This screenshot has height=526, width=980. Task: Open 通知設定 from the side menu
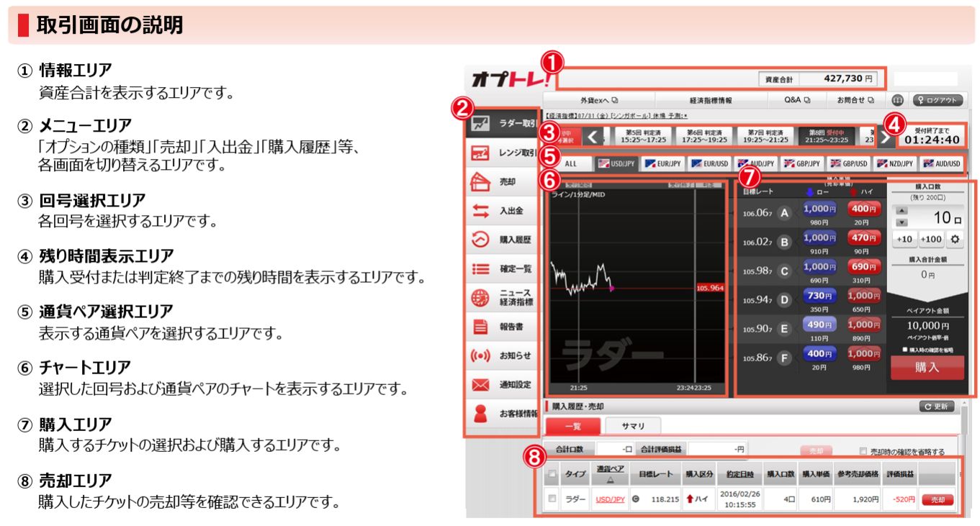click(504, 384)
